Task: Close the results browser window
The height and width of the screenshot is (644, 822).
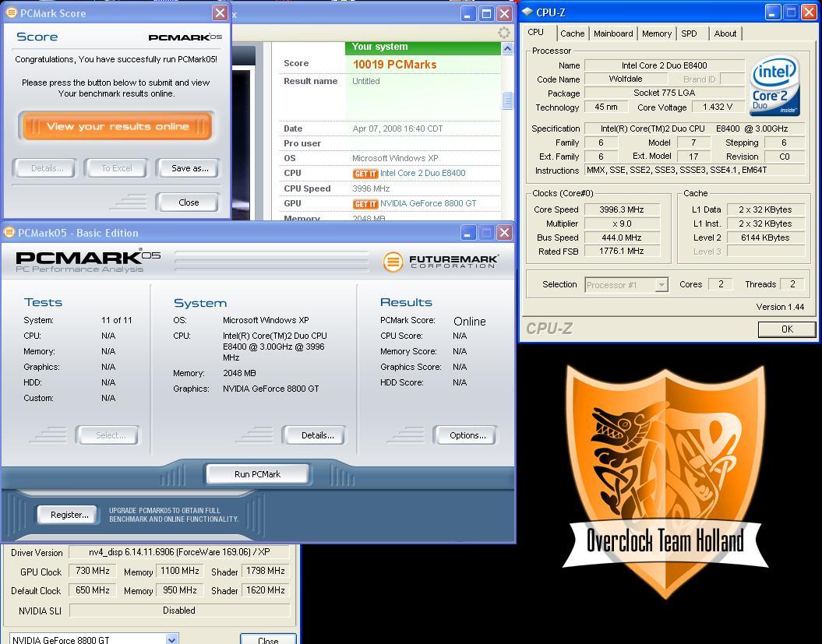Action: [x=504, y=13]
